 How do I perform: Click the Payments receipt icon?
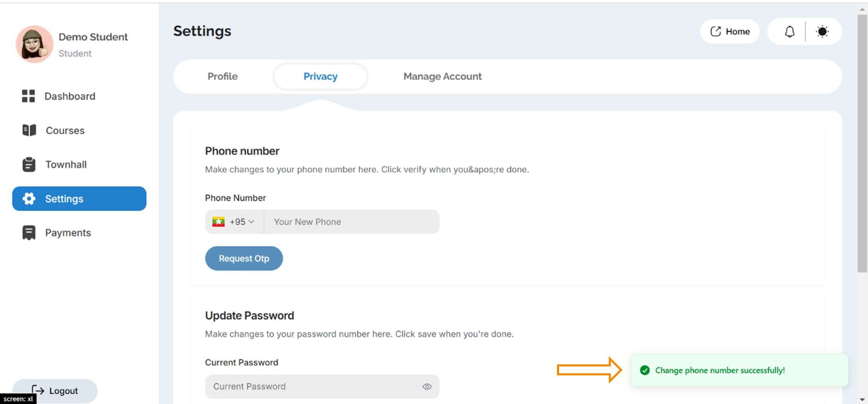pos(29,233)
